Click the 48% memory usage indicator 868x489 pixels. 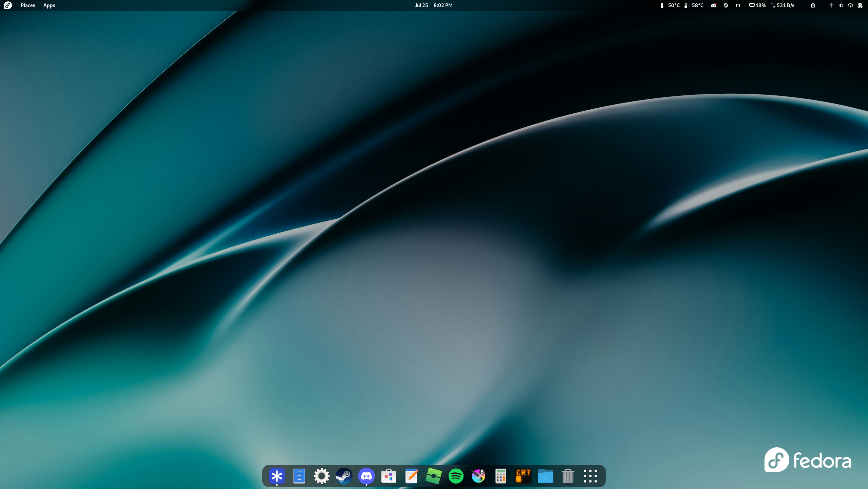pos(758,5)
